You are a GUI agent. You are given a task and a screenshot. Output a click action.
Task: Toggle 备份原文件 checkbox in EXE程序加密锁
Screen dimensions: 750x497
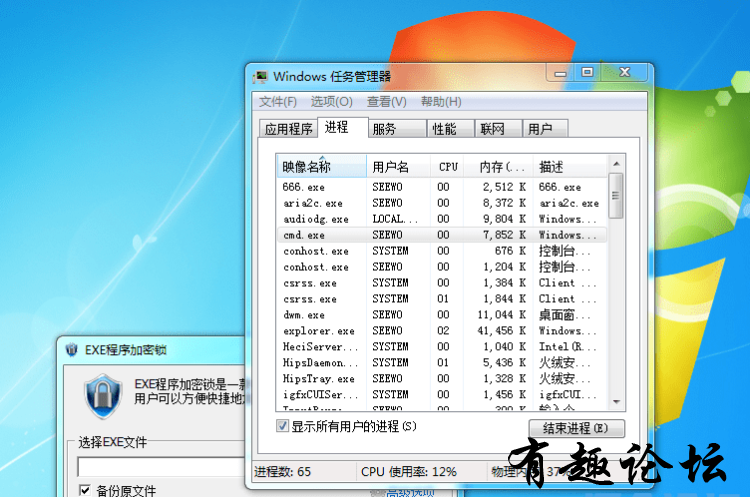click(x=85, y=490)
